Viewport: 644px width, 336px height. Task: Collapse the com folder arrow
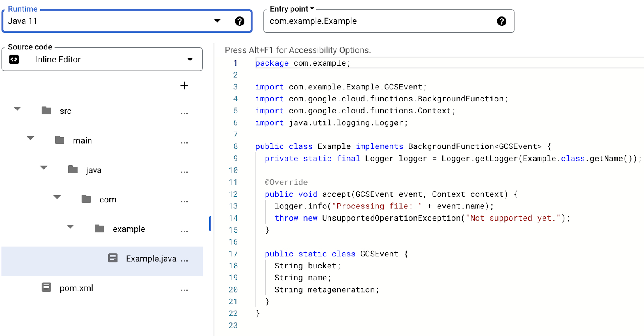(57, 197)
